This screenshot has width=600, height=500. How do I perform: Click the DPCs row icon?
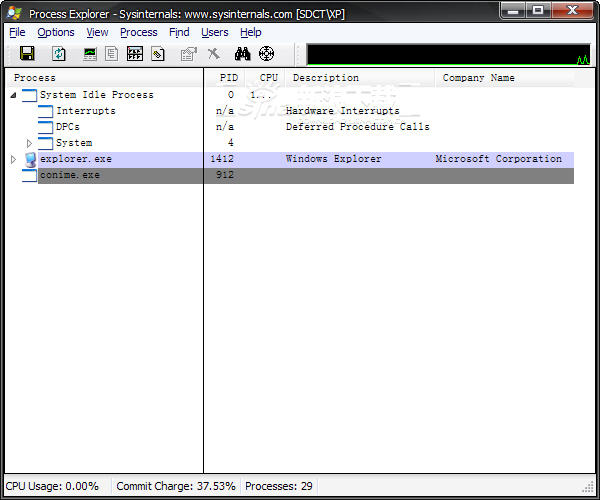pos(46,127)
